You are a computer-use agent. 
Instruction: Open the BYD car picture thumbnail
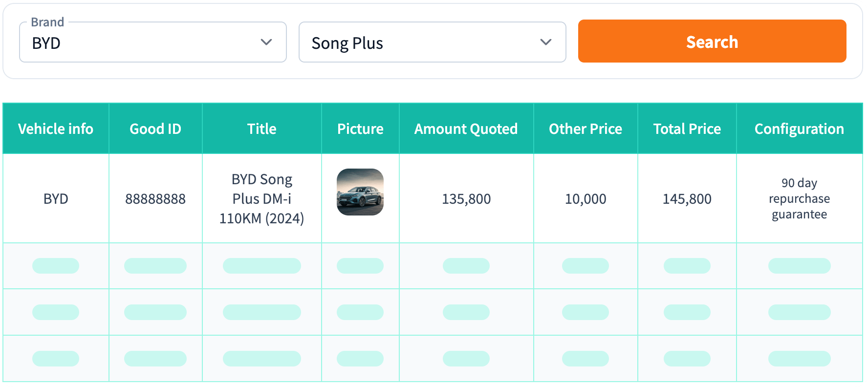360,192
